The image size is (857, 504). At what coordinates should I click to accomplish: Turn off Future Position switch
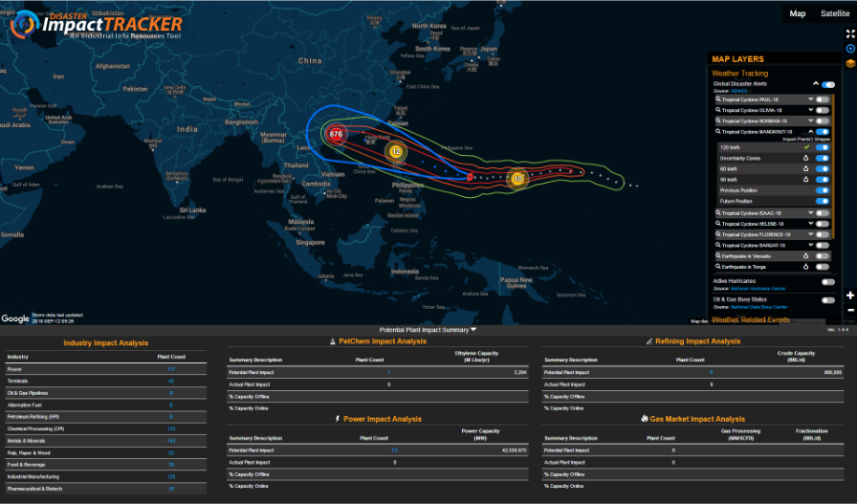[822, 201]
